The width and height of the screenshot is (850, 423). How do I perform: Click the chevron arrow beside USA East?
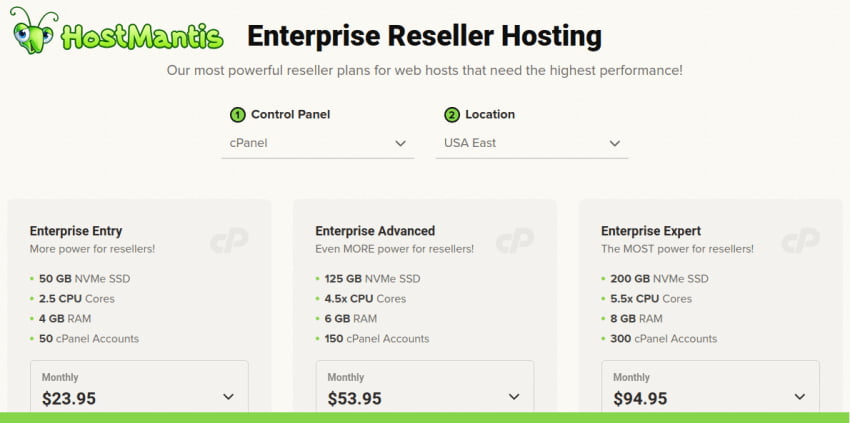tap(614, 144)
